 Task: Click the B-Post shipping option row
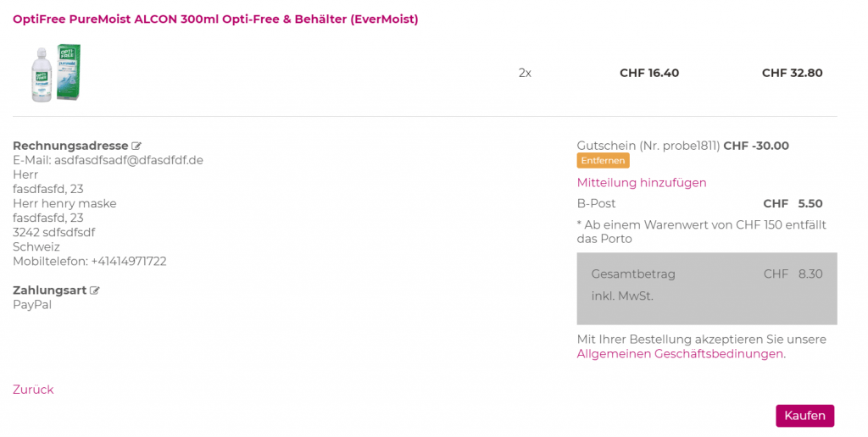click(699, 203)
